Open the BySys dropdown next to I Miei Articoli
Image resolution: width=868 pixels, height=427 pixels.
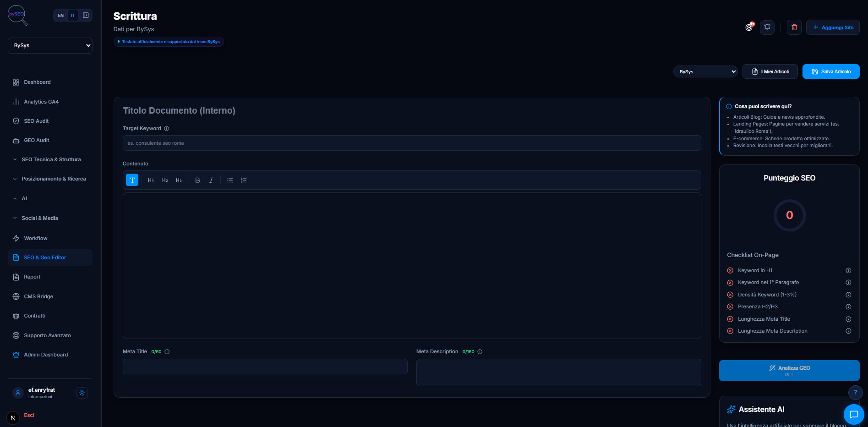(705, 72)
